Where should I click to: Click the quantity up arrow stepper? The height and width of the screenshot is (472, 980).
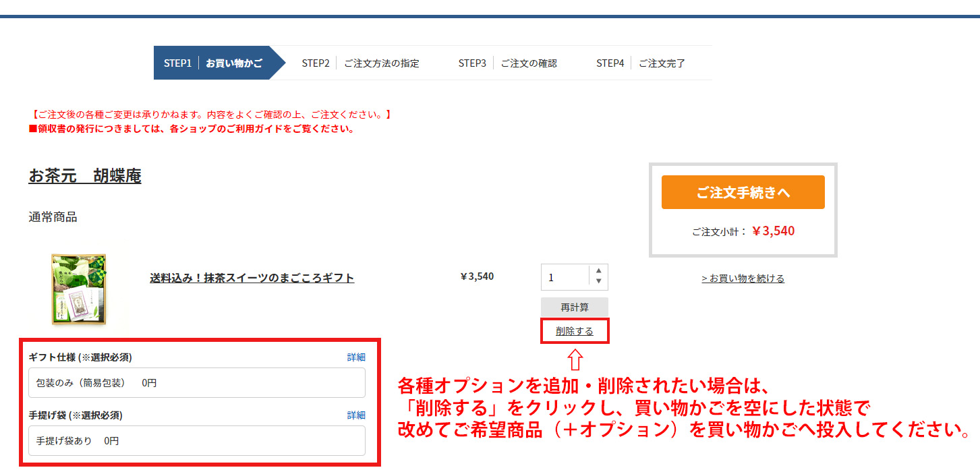click(598, 271)
